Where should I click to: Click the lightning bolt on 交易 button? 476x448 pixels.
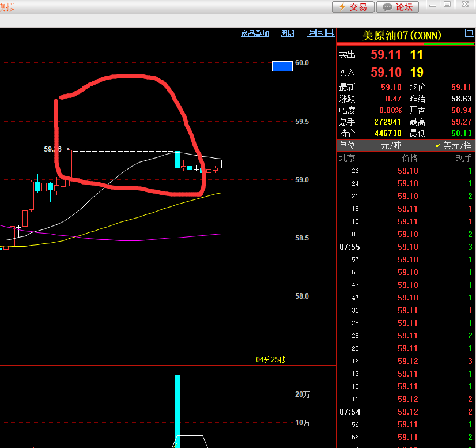pyautogui.click(x=342, y=7)
